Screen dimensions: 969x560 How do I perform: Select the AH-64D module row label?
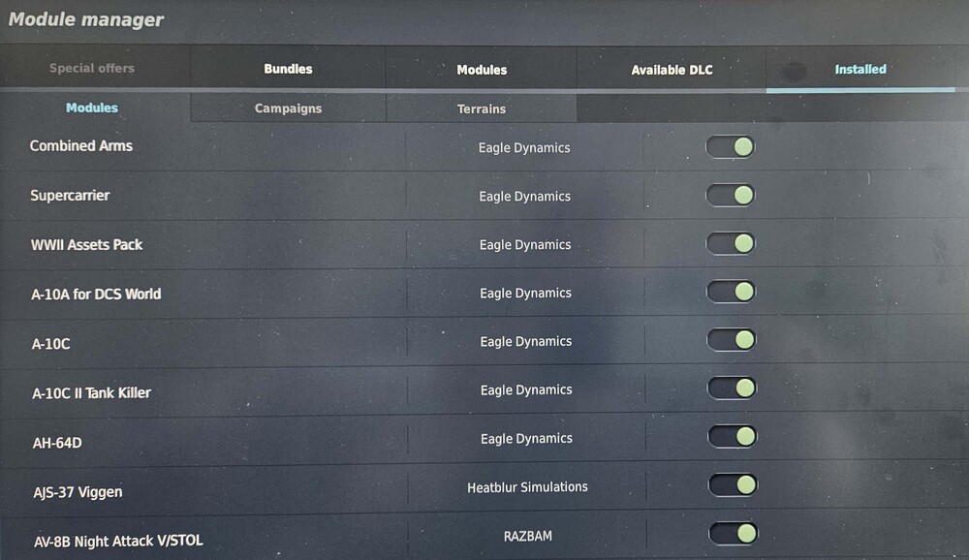tap(56, 443)
